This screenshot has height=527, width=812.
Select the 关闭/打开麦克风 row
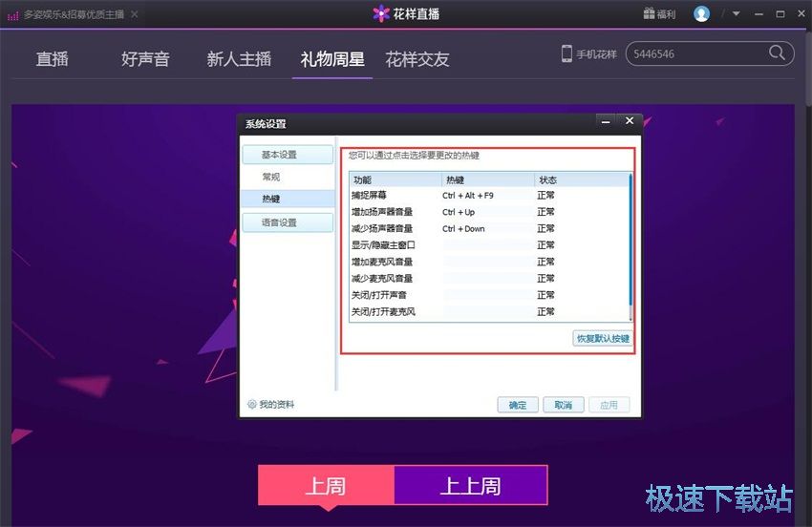point(489,311)
